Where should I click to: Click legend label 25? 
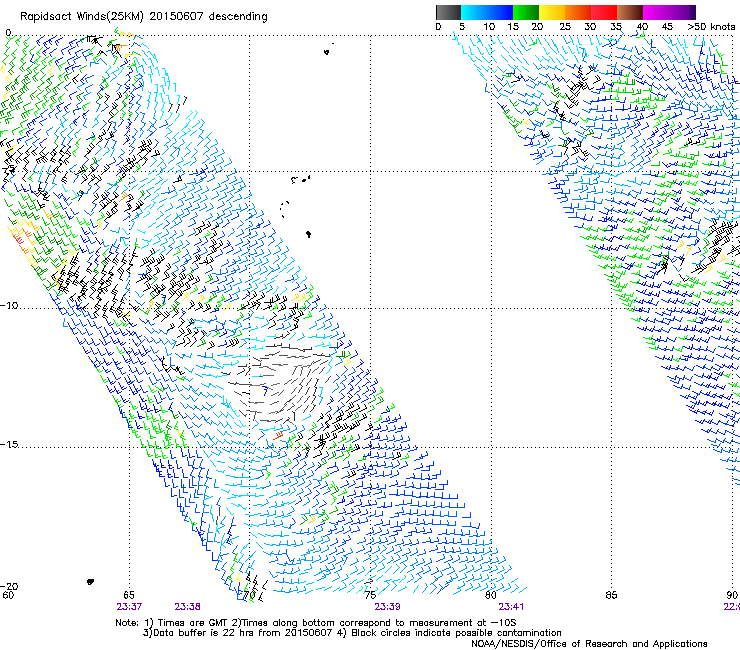[x=565, y=26]
